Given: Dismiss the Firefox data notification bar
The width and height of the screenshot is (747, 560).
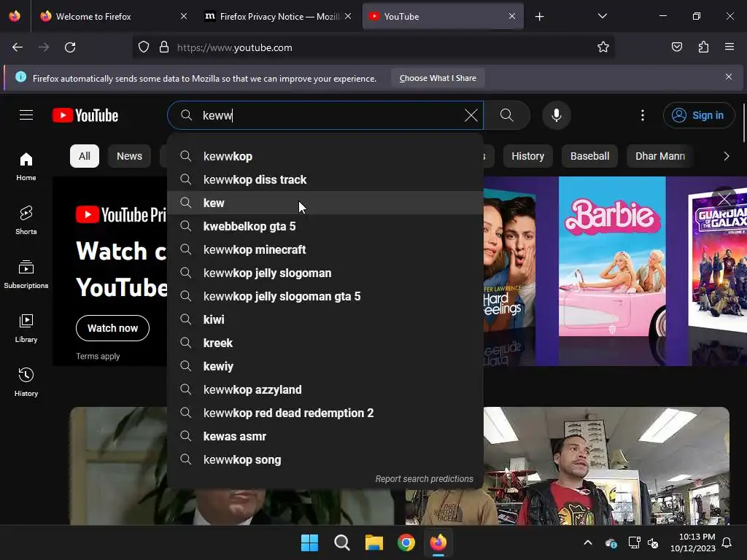Looking at the screenshot, I should click(729, 77).
